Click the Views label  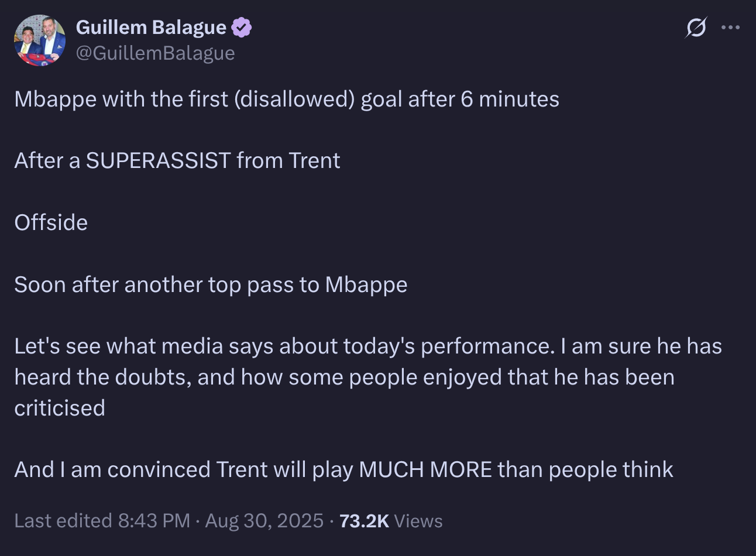click(418, 521)
